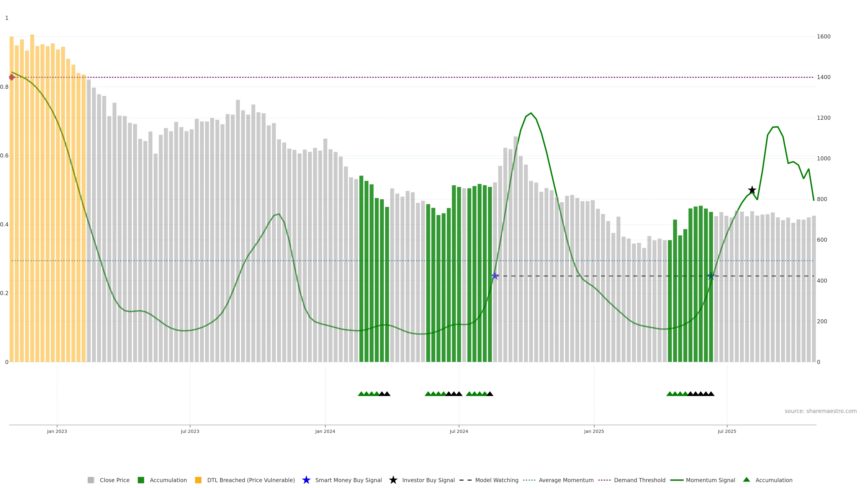Click the last black triangle in the rightmost group
The width and height of the screenshot is (868, 488).
[x=711, y=394]
